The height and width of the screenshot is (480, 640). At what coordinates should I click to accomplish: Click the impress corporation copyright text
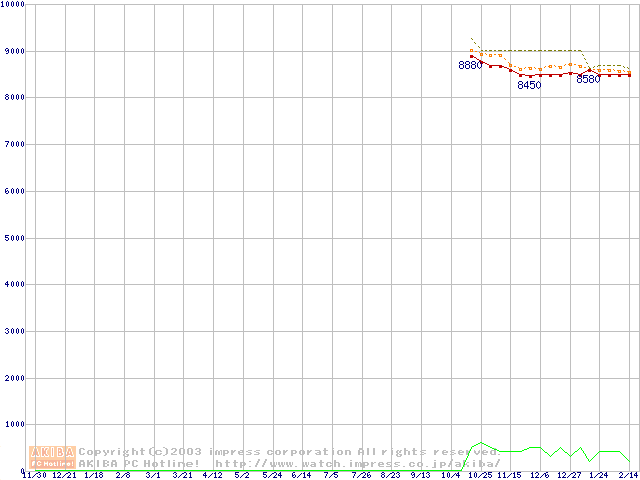point(290,452)
